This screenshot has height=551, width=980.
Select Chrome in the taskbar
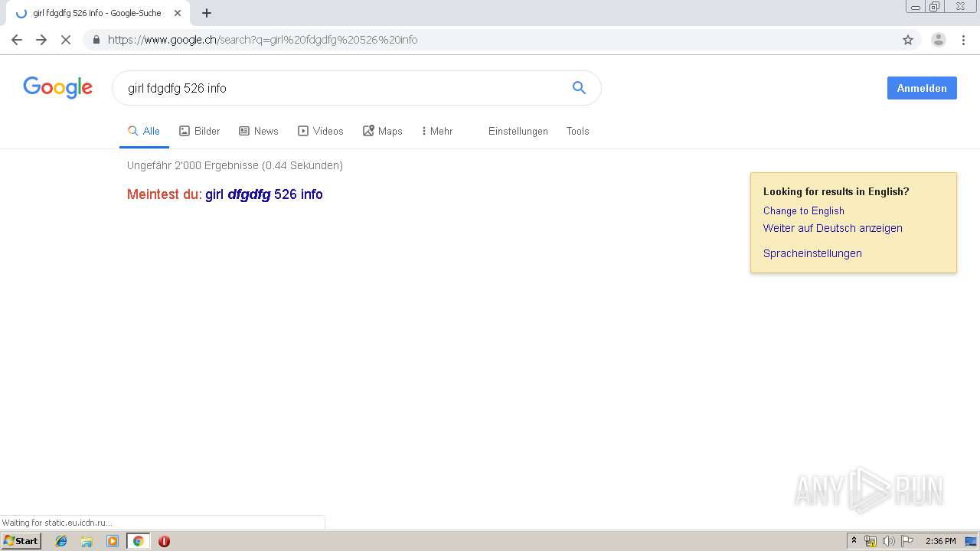click(138, 541)
